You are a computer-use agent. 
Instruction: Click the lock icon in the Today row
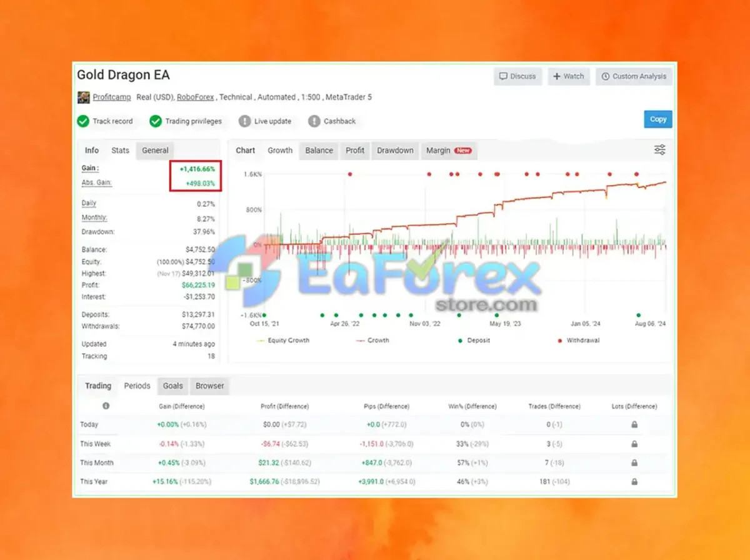(634, 424)
